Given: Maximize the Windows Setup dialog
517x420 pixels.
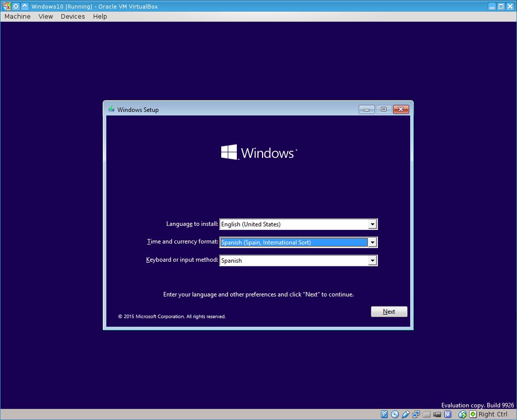Looking at the screenshot, I should click(x=383, y=109).
